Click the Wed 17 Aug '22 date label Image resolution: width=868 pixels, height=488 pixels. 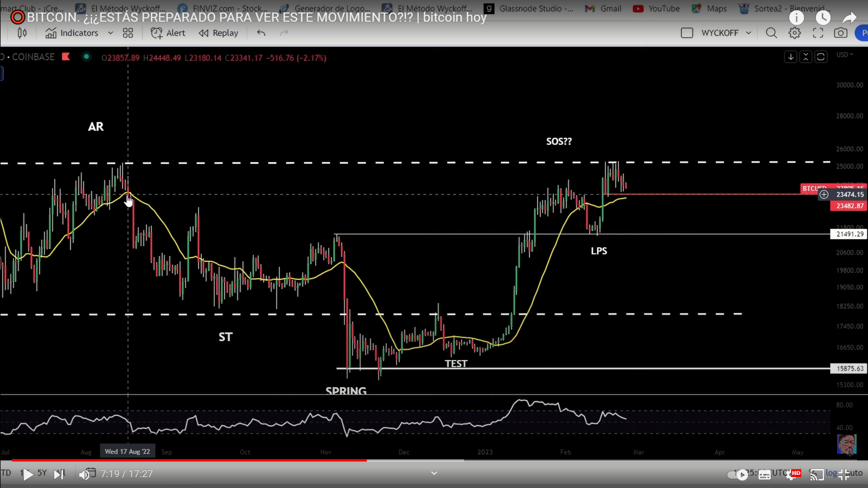point(127,452)
